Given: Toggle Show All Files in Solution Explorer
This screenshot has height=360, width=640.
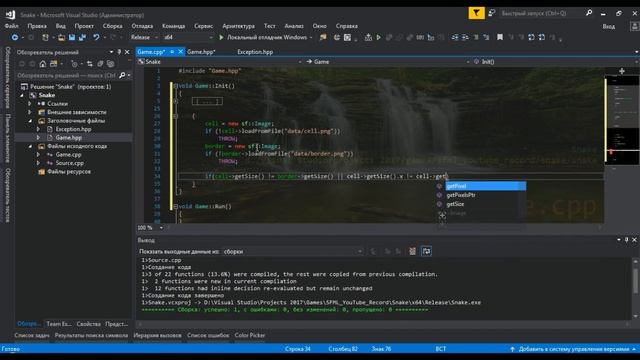Looking at the screenshot, I should coord(111,64).
